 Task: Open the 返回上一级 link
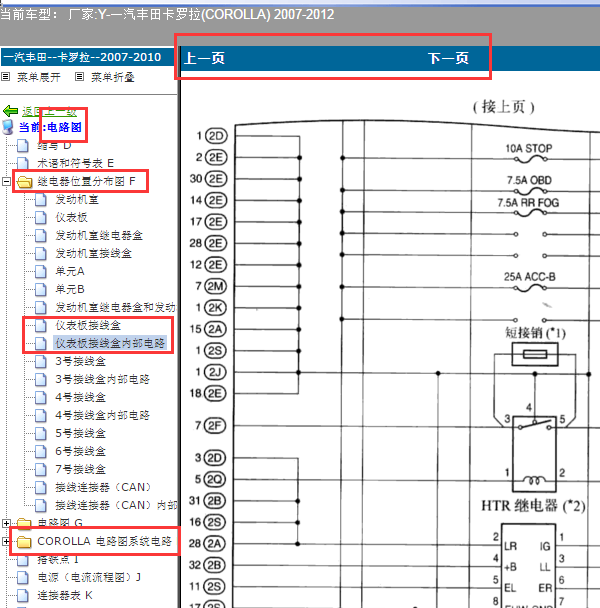click(49, 112)
